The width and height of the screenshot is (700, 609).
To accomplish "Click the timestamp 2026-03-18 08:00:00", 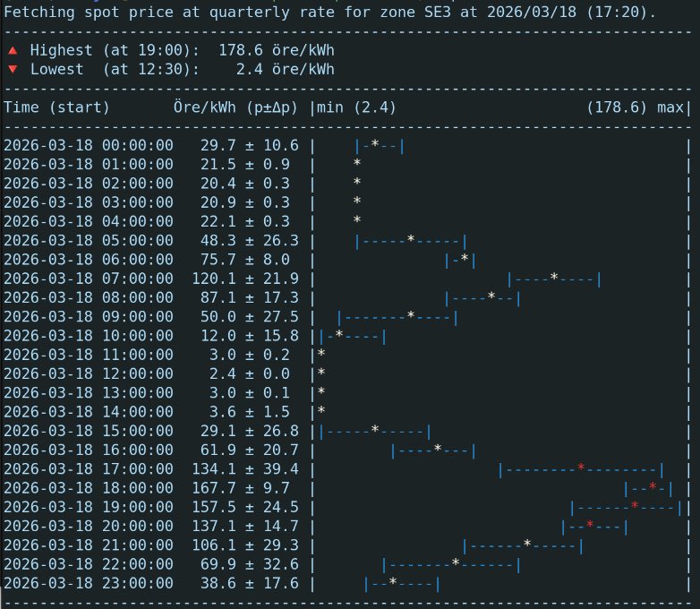I will tap(89, 297).
